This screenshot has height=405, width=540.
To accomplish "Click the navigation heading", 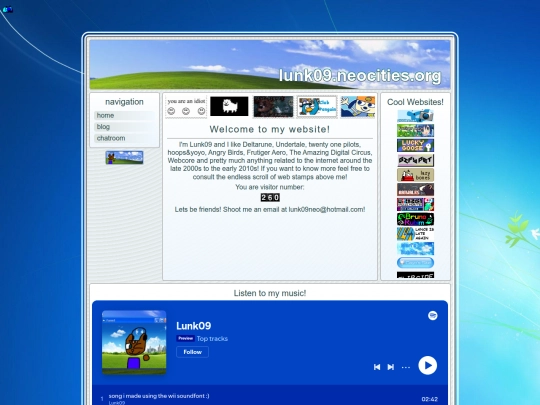I will coord(124,102).
